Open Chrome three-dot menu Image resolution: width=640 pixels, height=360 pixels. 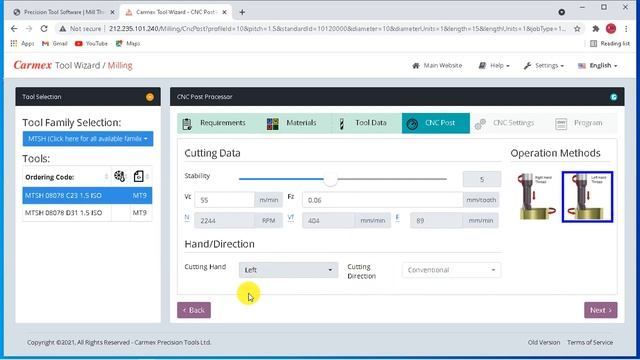(x=626, y=29)
